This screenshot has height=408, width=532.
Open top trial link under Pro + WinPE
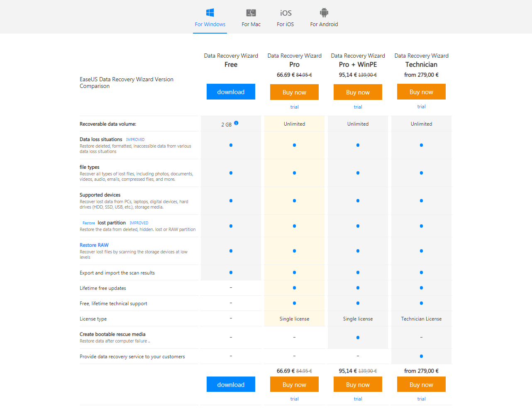click(x=358, y=107)
